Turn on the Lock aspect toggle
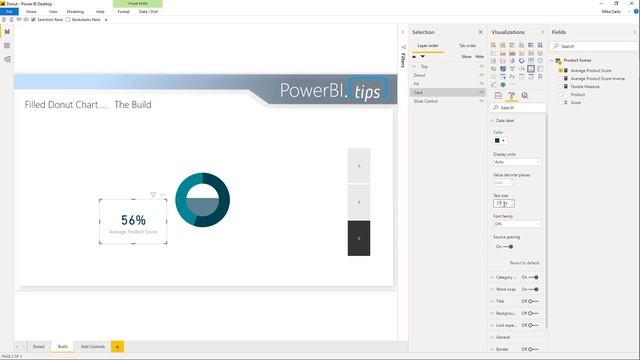640x360 pixels. [533, 325]
